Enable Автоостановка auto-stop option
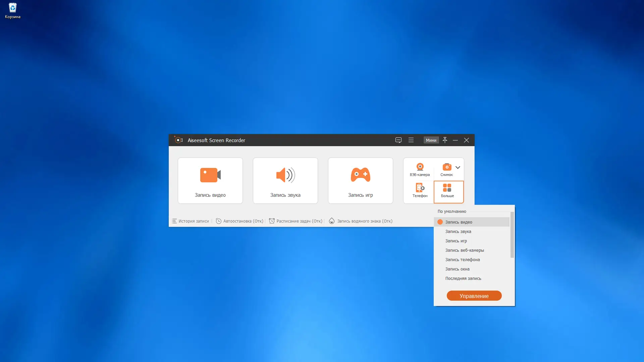 click(239, 221)
